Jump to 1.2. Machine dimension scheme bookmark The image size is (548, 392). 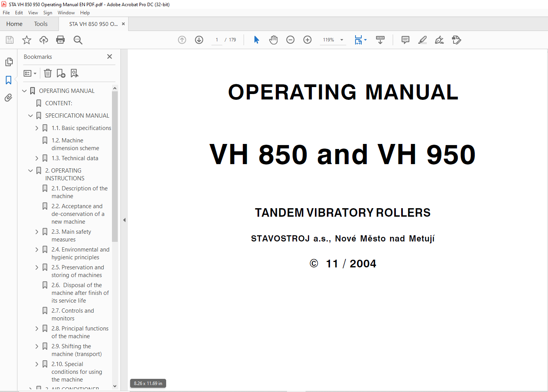pyautogui.click(x=75, y=144)
